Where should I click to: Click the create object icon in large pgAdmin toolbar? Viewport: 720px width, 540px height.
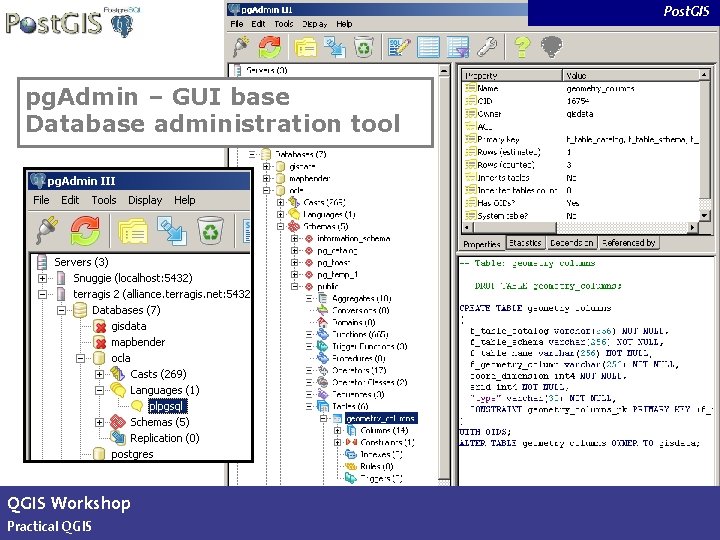335,47
